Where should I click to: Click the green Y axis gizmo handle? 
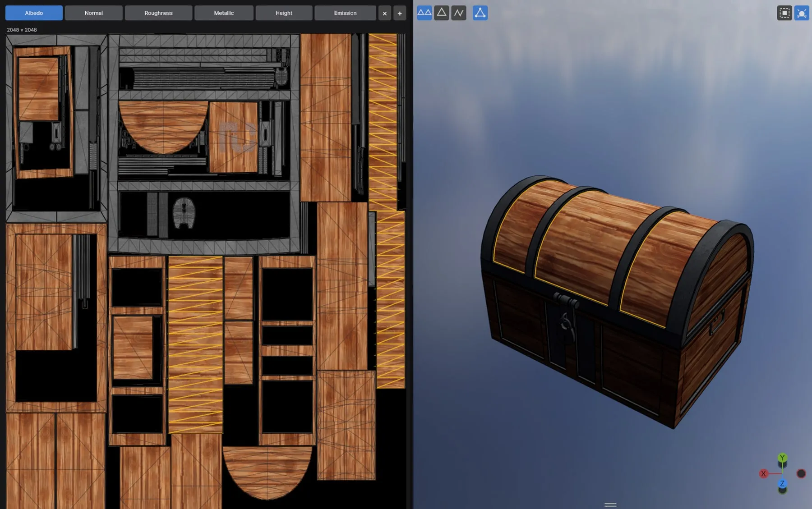click(782, 458)
